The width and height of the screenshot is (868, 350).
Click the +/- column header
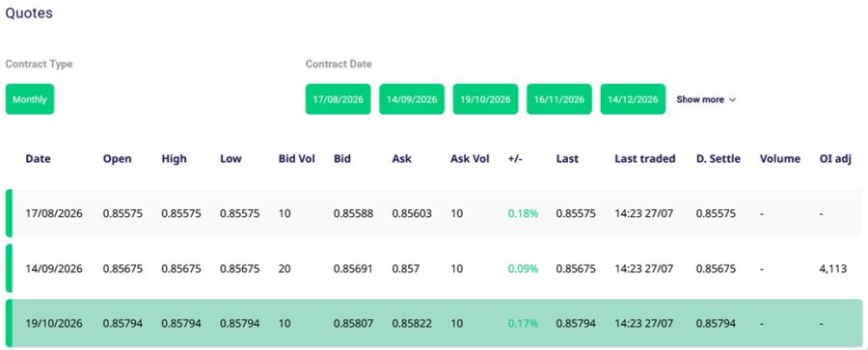(515, 158)
